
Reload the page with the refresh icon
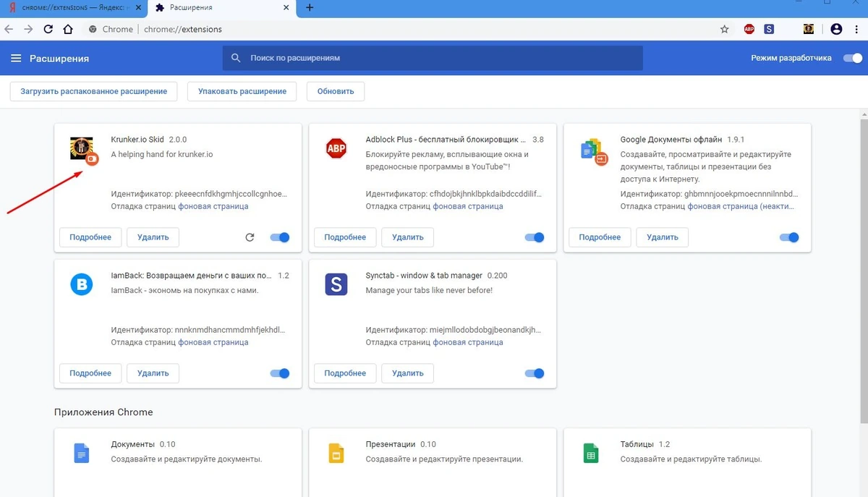48,29
